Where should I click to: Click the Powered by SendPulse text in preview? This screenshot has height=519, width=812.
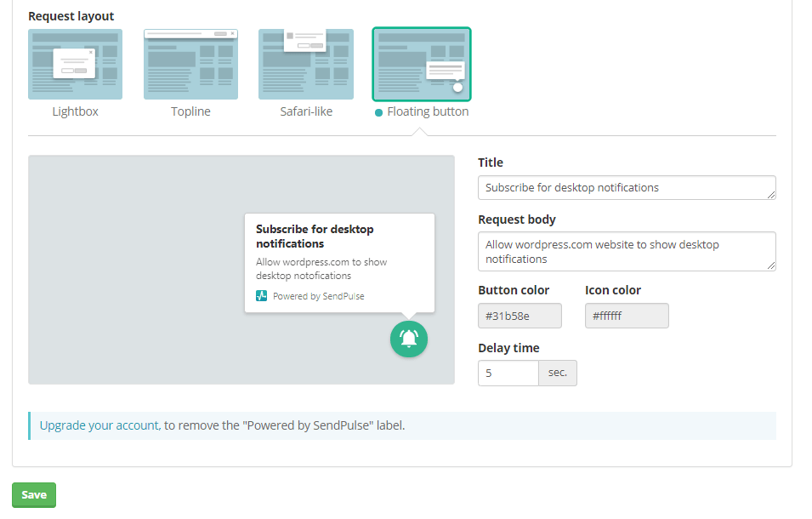[319, 296]
